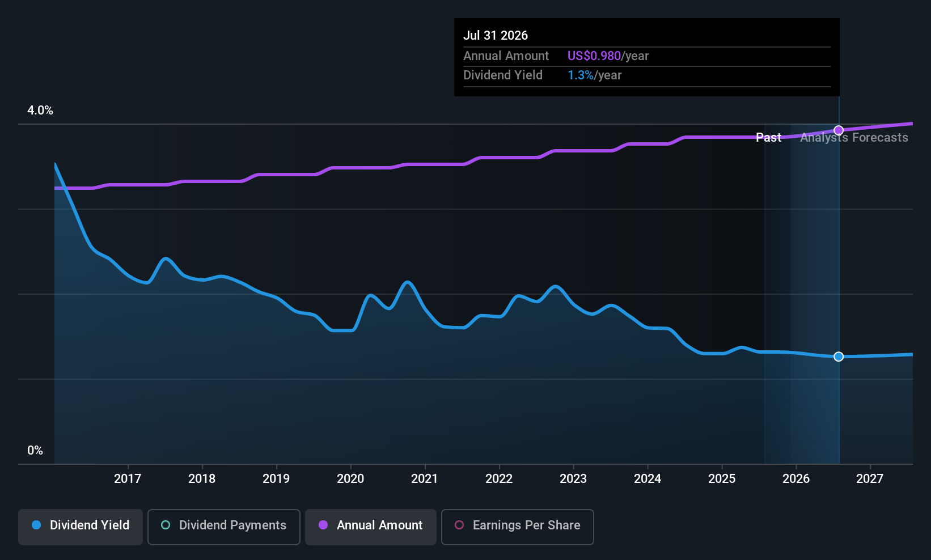Image resolution: width=931 pixels, height=560 pixels.
Task: Show the Earnings Per Share series label
Action: coord(526,525)
